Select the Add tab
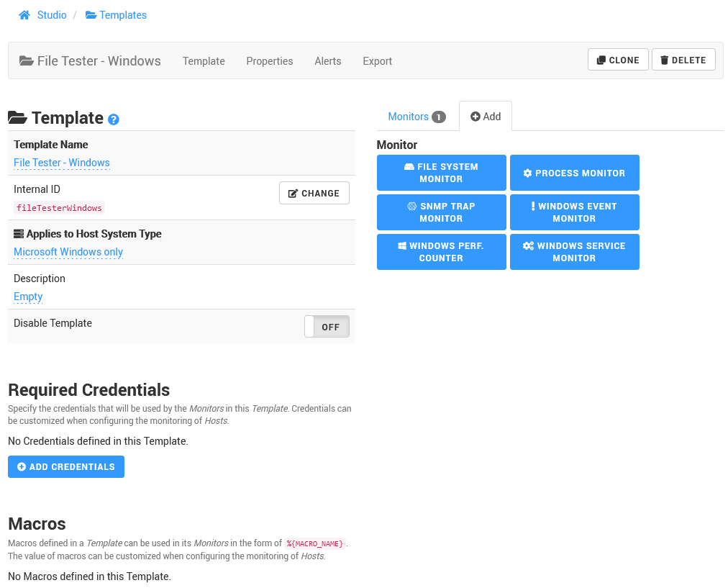Screen dimensions: 728x588 pyautogui.click(x=486, y=117)
